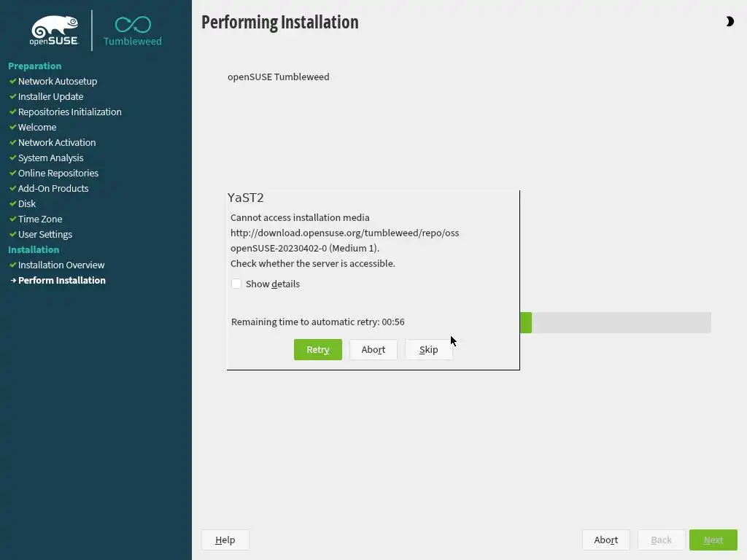The height and width of the screenshot is (560, 747).
Task: Select Network Autosetup step text
Action: (x=58, y=82)
